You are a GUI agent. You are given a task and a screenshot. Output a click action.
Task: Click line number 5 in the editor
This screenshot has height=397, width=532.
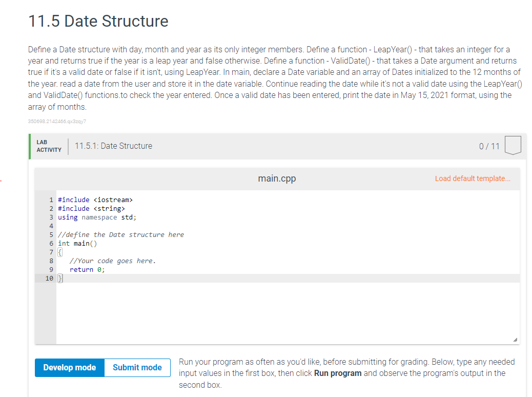(51, 234)
